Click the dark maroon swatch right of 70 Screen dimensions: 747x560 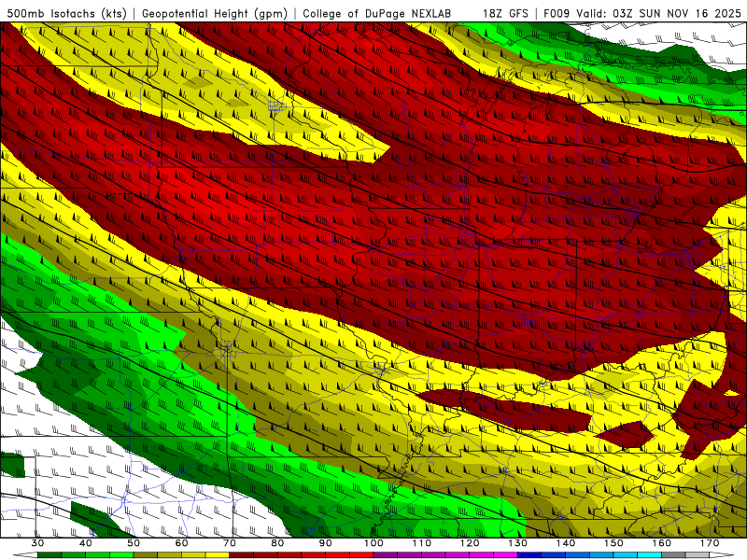pyautogui.click(x=242, y=555)
